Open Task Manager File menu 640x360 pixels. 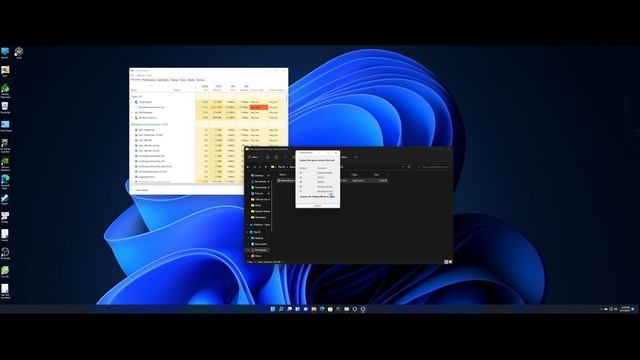pyautogui.click(x=133, y=76)
